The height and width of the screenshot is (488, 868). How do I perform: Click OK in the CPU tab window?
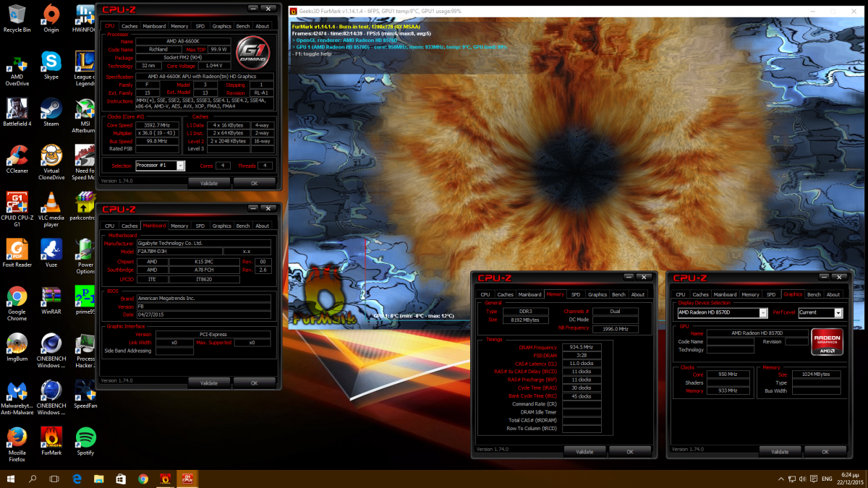point(254,183)
